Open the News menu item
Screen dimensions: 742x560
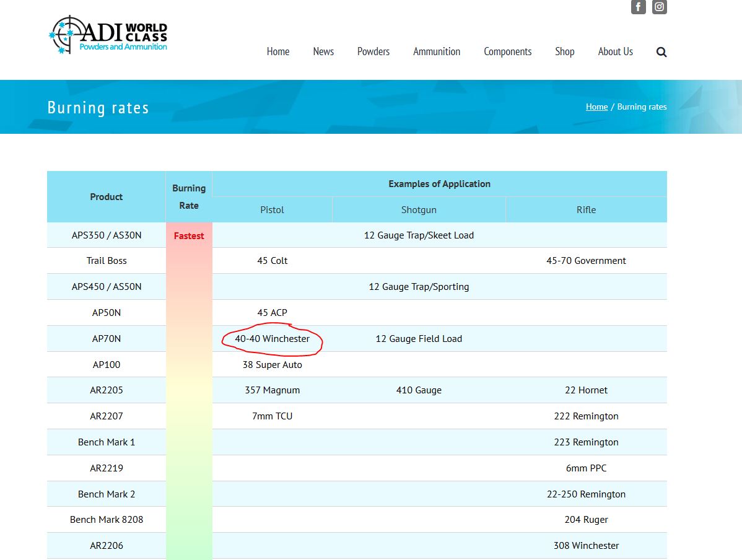[323, 51]
